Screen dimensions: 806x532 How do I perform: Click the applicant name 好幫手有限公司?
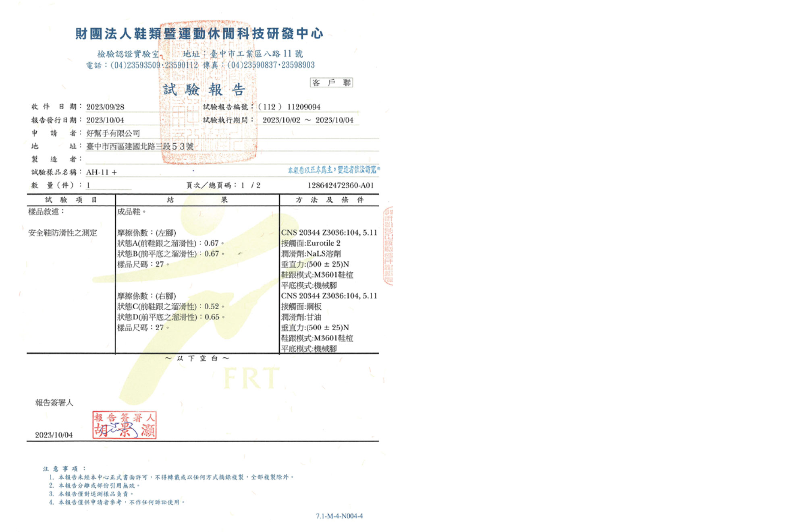[x=113, y=133]
